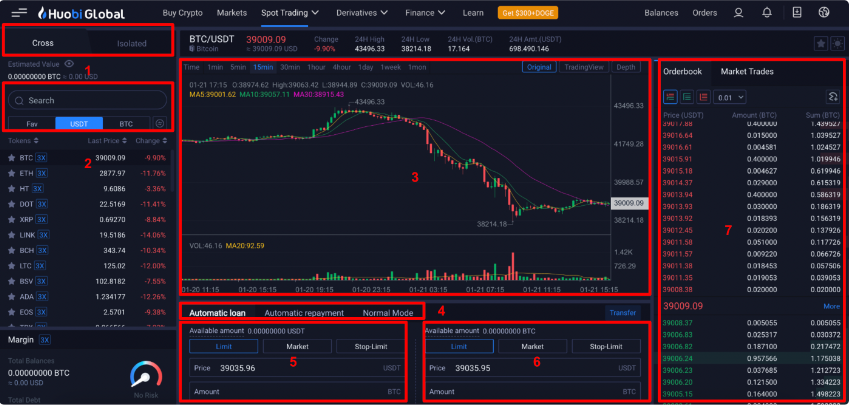The width and height of the screenshot is (851, 407).
Task: Click the orderbook switch icon beside 0.01
Action: point(833,97)
